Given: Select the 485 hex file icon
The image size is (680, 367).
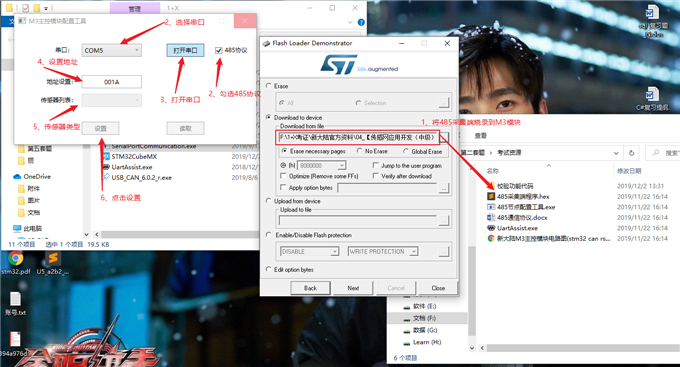Looking at the screenshot, I should pos(491,197).
